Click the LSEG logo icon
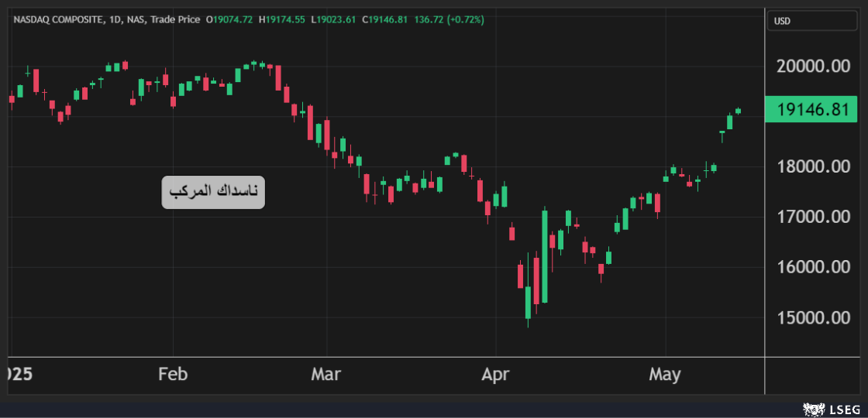The height and width of the screenshot is (418, 868). pos(812,408)
